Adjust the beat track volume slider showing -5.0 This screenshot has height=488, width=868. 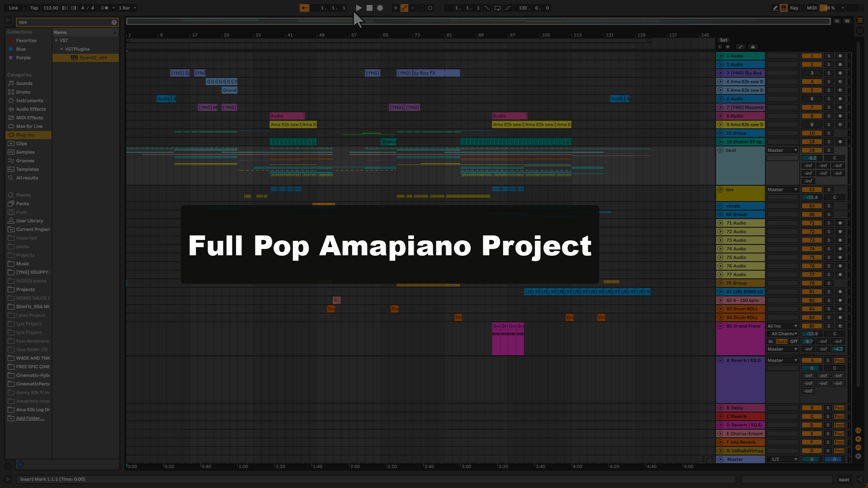[x=812, y=158]
